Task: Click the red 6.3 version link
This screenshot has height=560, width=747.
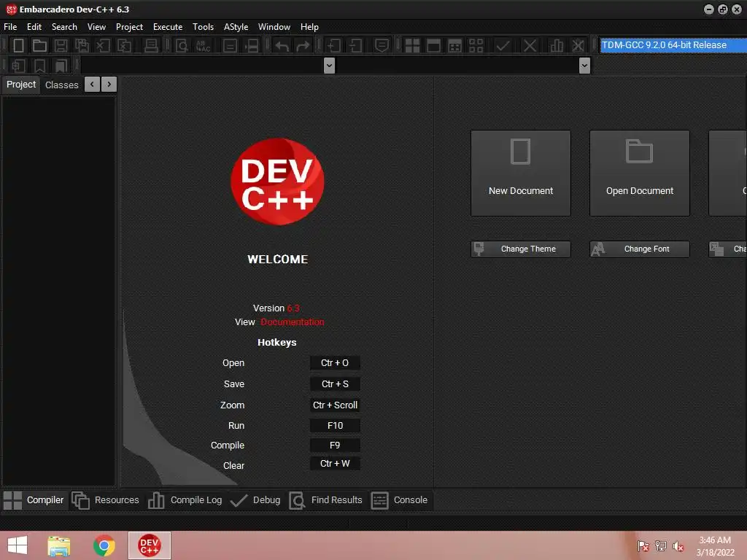Action: click(x=293, y=308)
